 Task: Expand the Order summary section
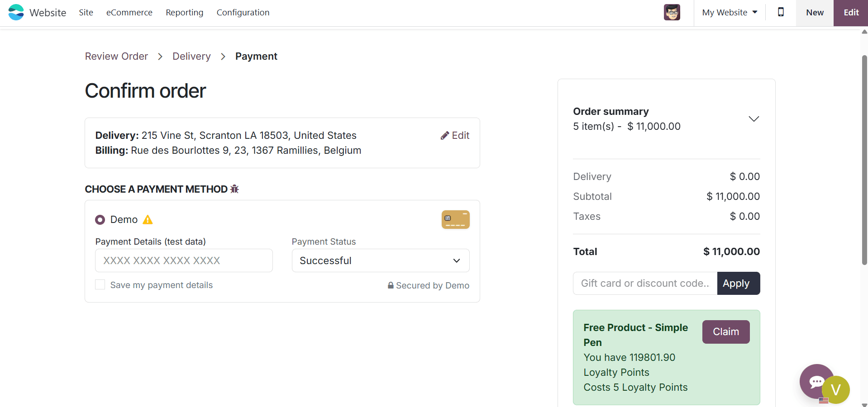click(754, 118)
